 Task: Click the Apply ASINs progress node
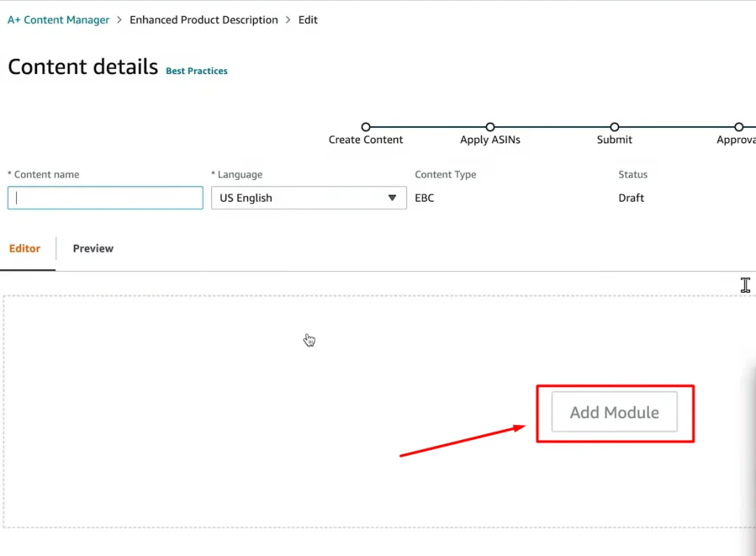click(x=490, y=127)
